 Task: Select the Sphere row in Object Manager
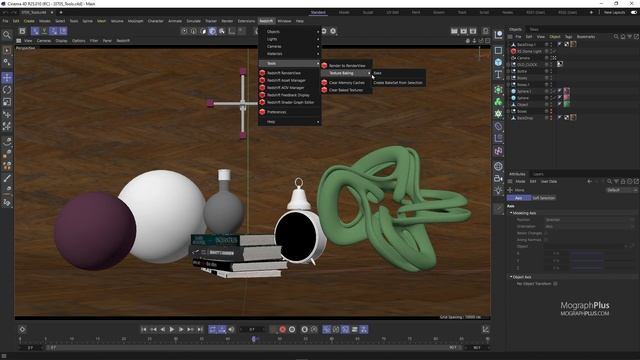pyautogui.click(x=523, y=98)
